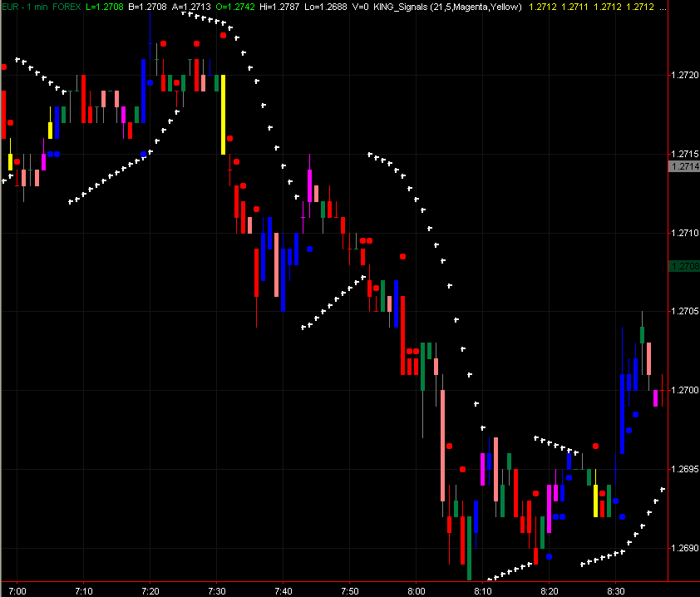
Task: Select the gray 1.2714 price marker
Action: [684, 166]
